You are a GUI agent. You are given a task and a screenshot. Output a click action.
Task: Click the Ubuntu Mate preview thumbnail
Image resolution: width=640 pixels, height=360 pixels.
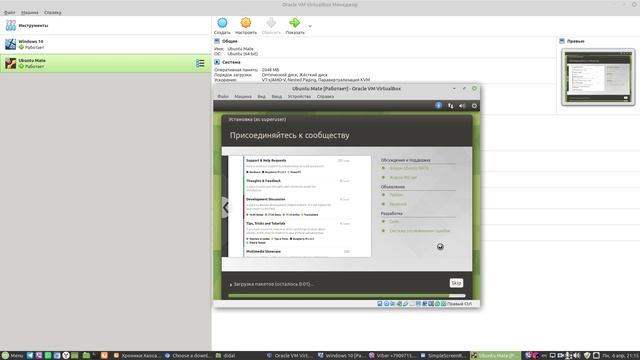pyautogui.click(x=598, y=77)
